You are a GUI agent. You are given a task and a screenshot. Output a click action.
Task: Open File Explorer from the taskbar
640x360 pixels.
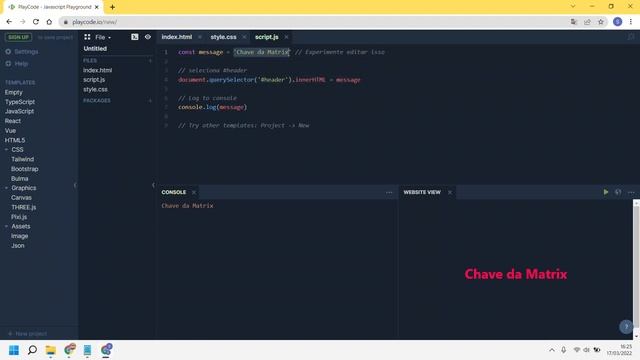click(x=51, y=350)
